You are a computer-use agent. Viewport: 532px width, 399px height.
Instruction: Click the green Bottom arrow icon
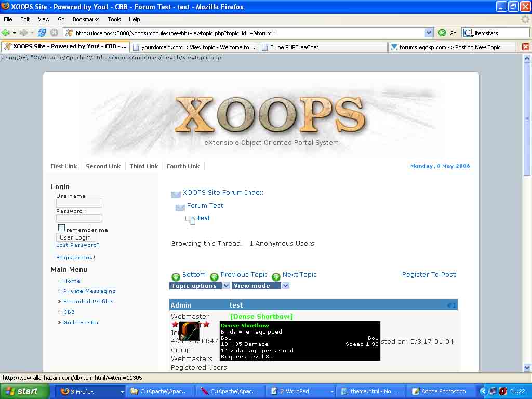176,276
